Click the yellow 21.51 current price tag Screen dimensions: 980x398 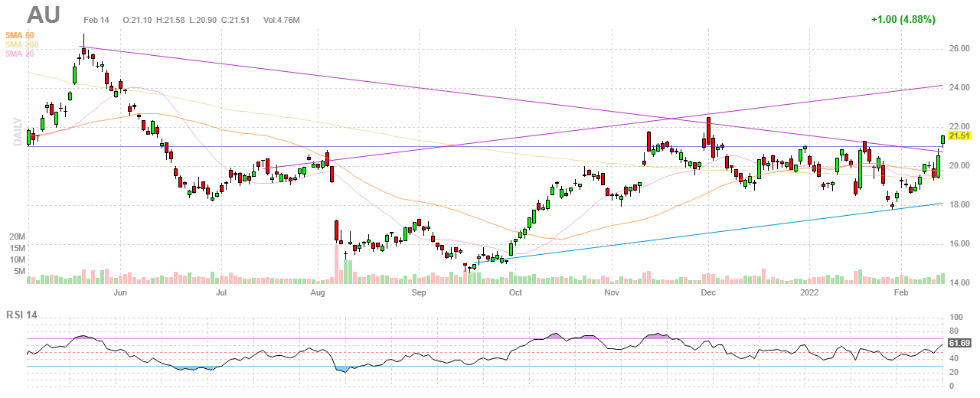coord(959,135)
